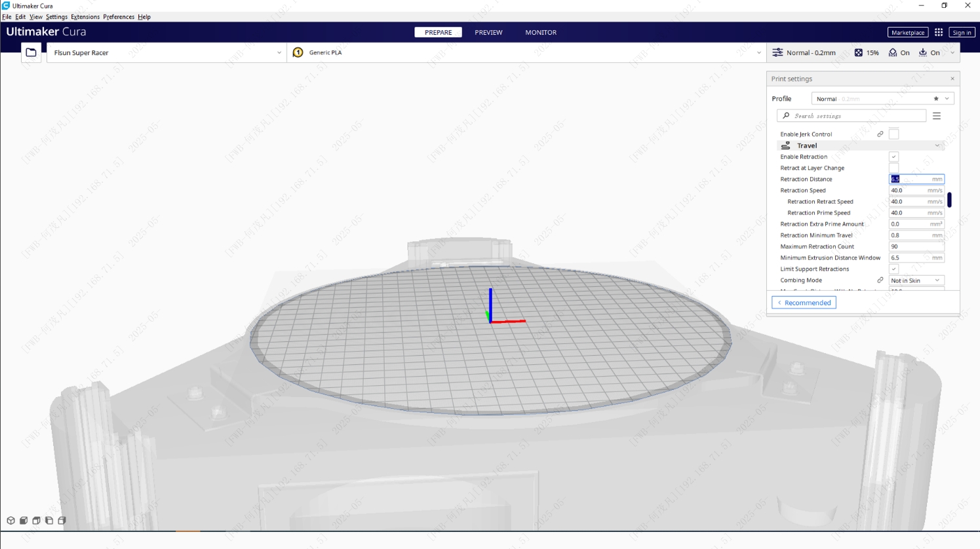Screen dimensions: 980x549
Task: Click the Retraction Speed value field
Action: point(916,190)
